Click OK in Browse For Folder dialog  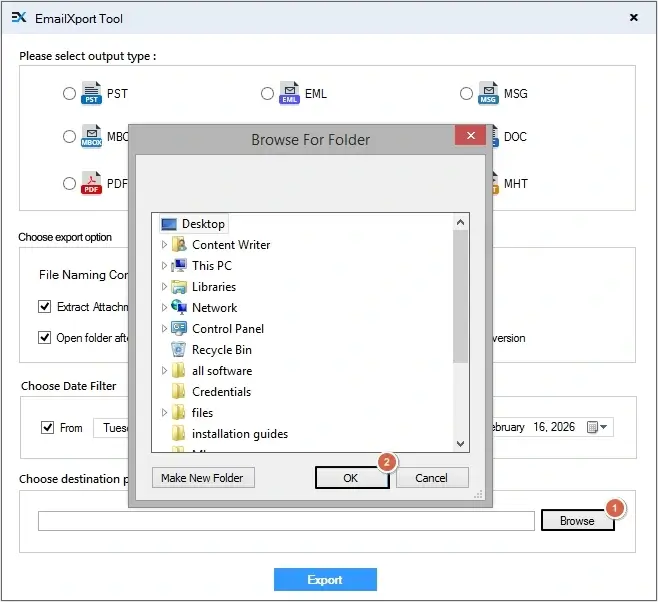(352, 478)
